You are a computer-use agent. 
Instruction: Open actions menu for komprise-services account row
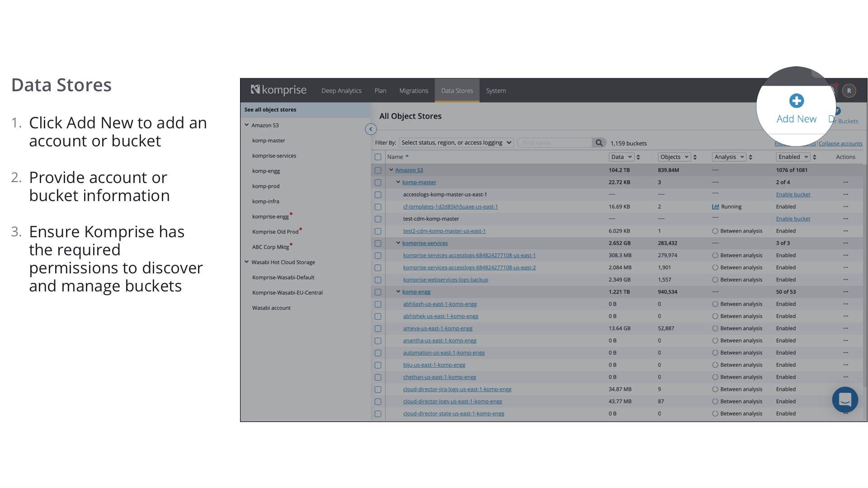(846, 243)
